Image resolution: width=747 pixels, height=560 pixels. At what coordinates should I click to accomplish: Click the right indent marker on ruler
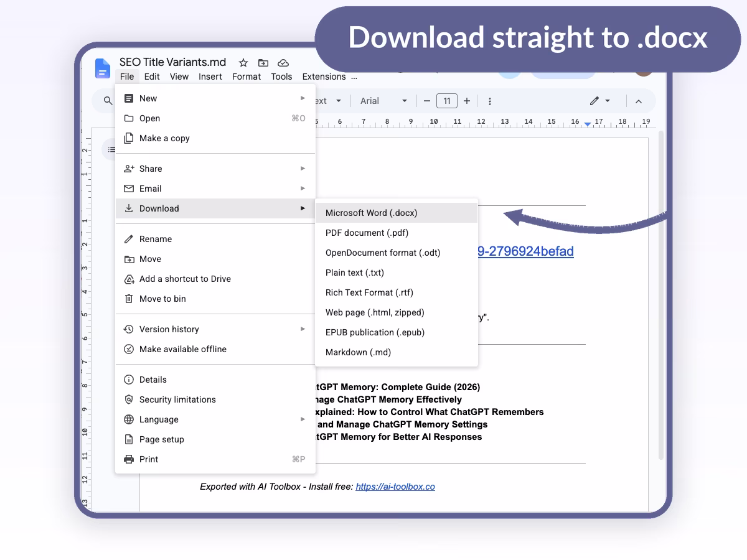tap(588, 124)
